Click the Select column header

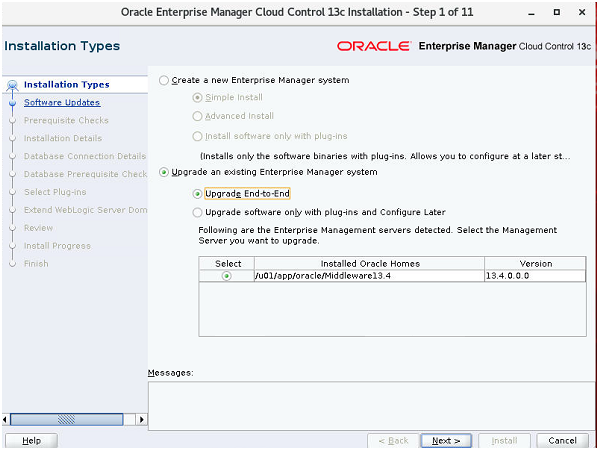click(x=227, y=264)
